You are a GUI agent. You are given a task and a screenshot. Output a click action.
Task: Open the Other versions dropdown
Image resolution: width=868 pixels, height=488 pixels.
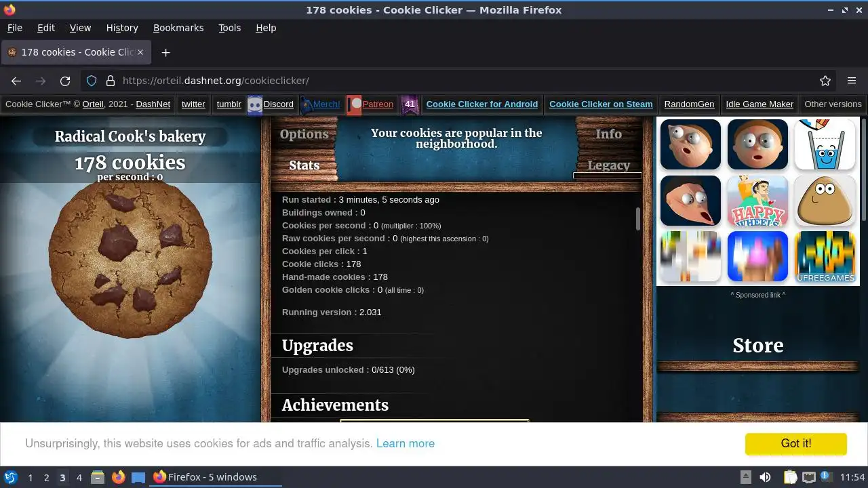[833, 104]
